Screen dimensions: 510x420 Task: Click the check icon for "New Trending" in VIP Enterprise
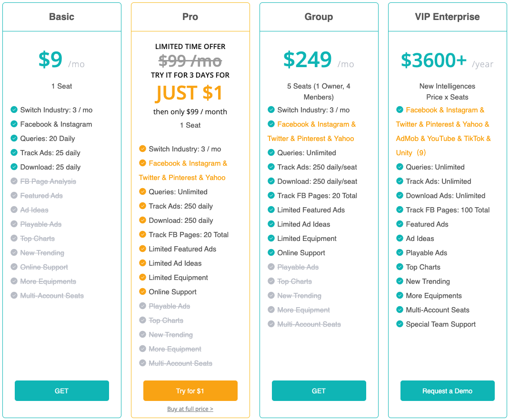[400, 281]
